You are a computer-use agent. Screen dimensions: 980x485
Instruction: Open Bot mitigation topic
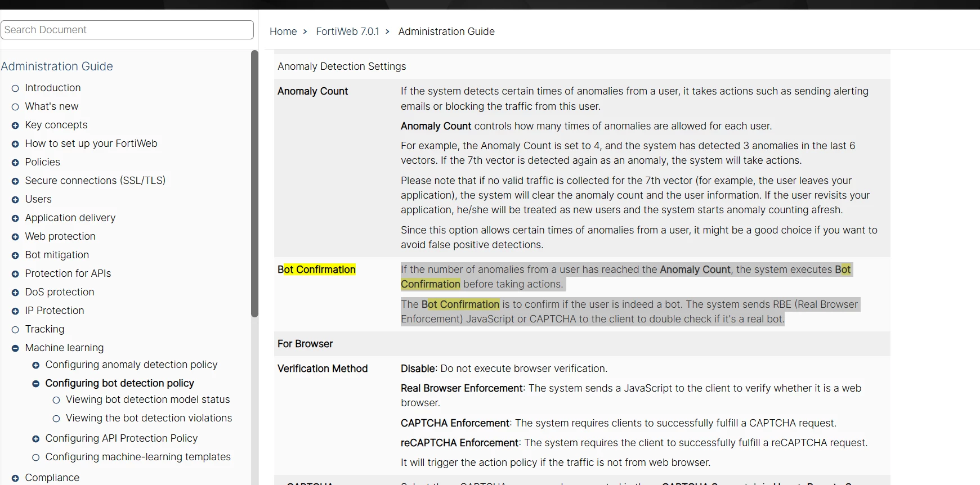(x=57, y=255)
